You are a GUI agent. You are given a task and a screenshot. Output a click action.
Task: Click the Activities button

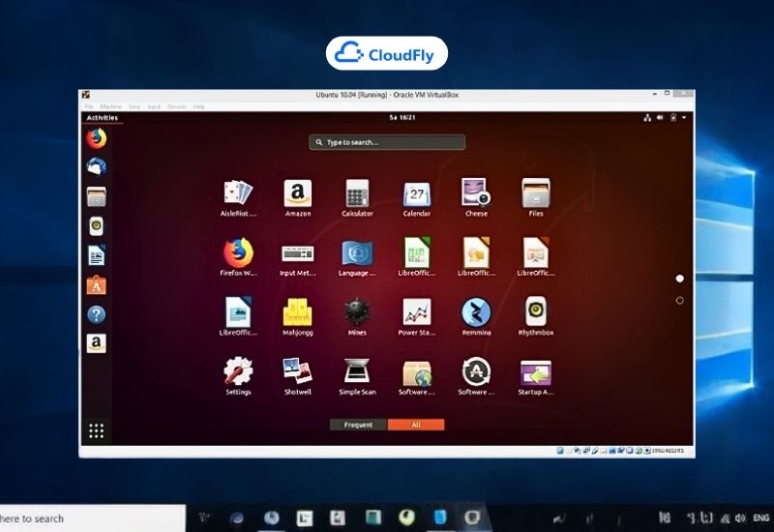[103, 117]
